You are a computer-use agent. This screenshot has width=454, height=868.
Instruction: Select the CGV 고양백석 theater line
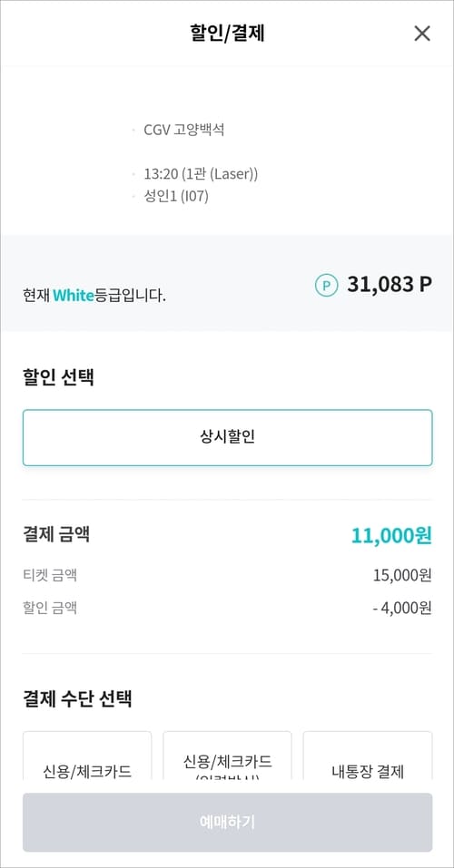[x=183, y=130]
